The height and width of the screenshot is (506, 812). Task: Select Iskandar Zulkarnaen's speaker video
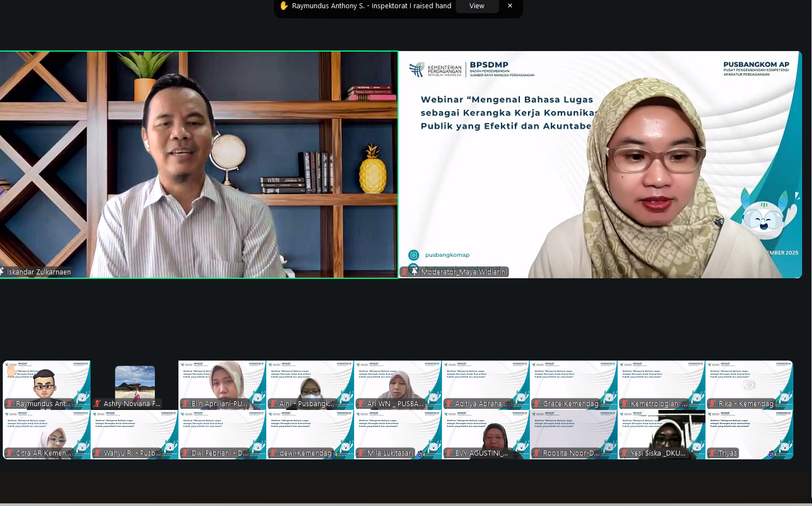[199, 165]
